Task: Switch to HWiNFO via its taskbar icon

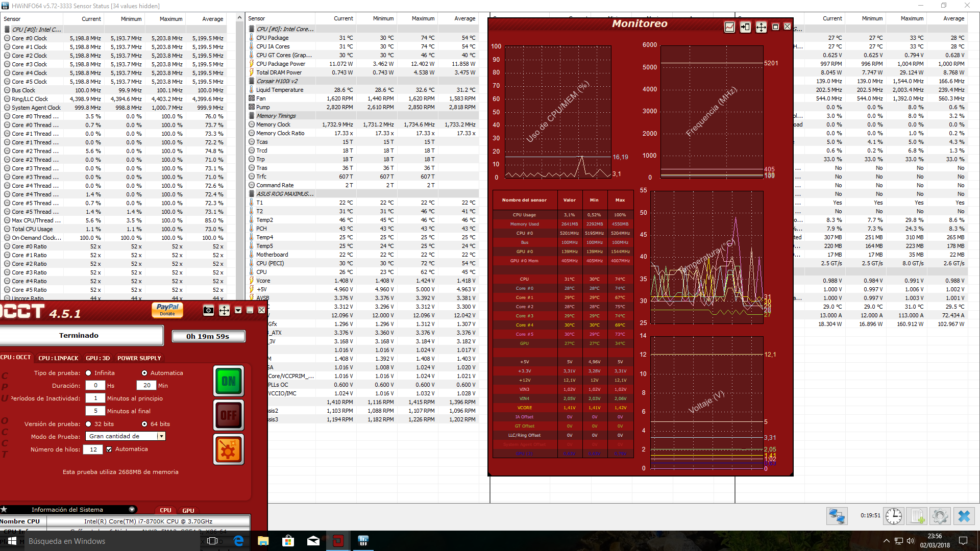Action: pos(363,541)
